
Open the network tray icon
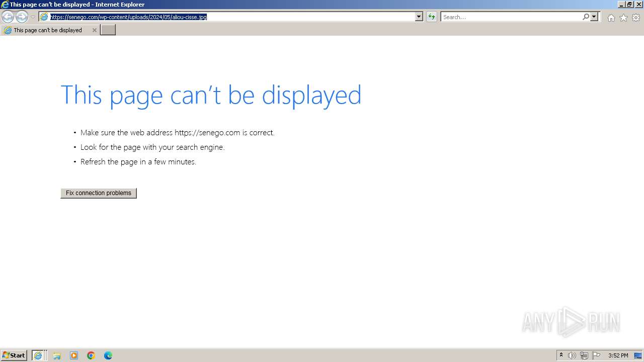(584, 355)
